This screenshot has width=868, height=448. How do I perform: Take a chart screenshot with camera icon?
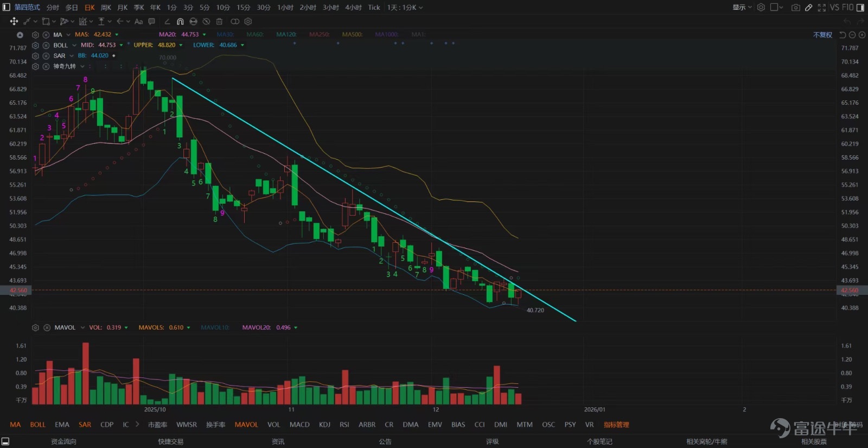pos(795,7)
